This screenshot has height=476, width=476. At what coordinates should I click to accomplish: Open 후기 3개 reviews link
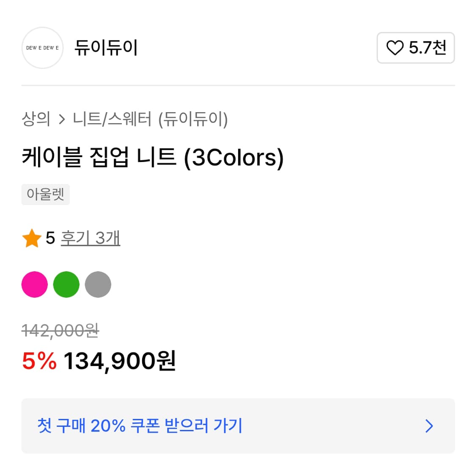90,238
